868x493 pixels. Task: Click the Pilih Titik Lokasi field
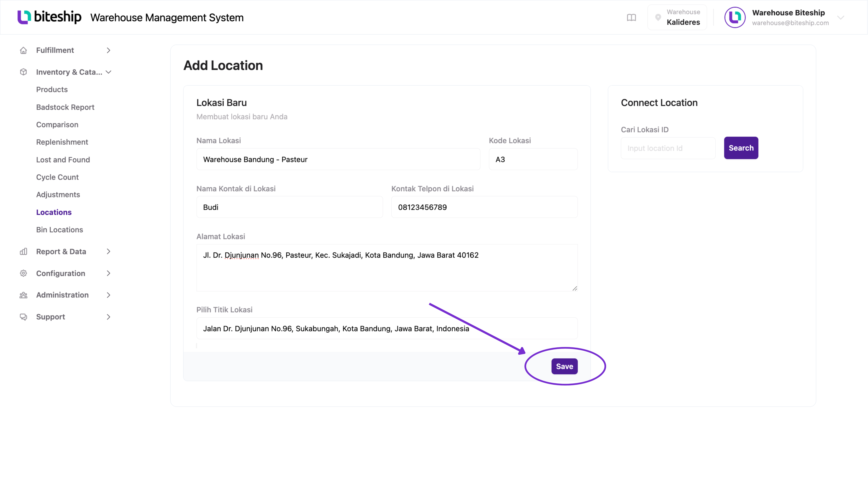point(387,328)
